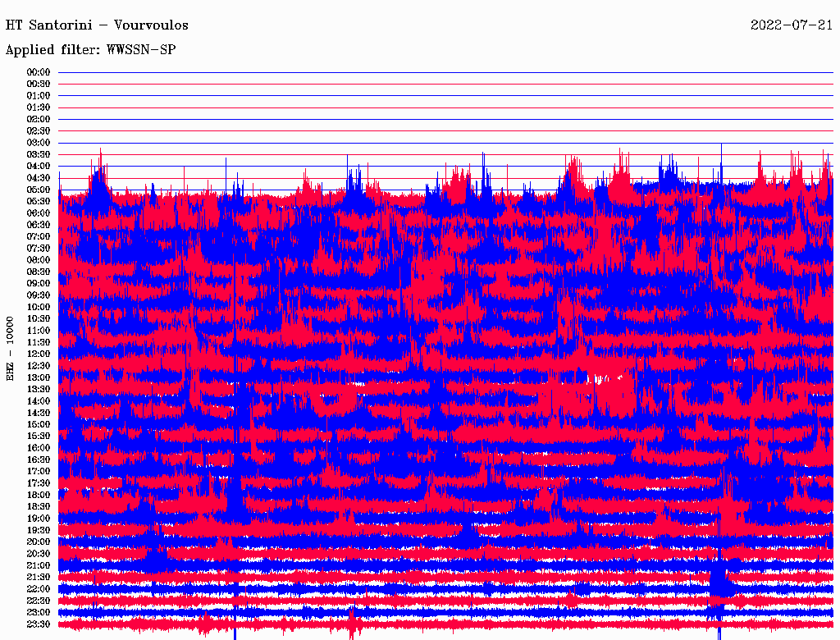Click the 19:30 time label
The height and width of the screenshot is (640, 840).
click(x=39, y=530)
